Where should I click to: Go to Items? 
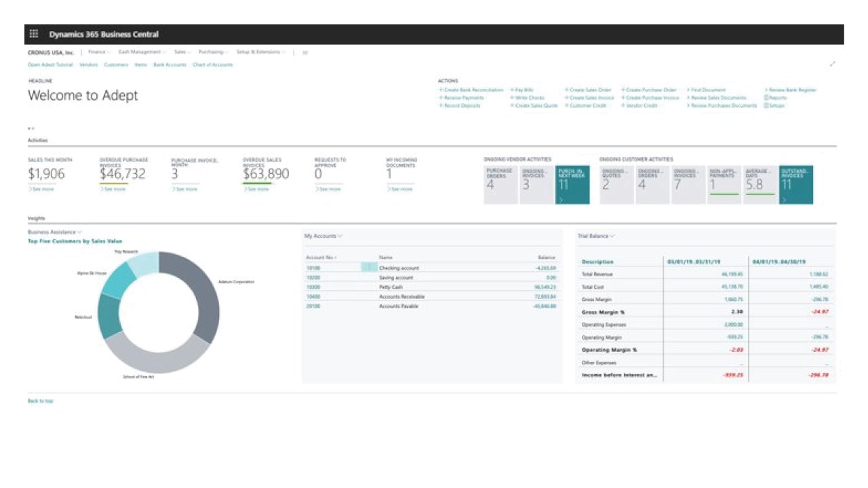coord(141,65)
